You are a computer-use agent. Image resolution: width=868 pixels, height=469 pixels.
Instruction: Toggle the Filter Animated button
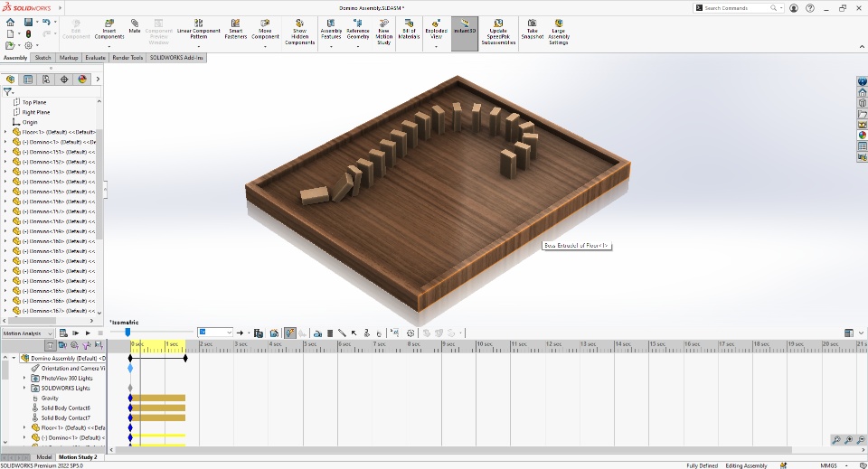(x=62, y=345)
